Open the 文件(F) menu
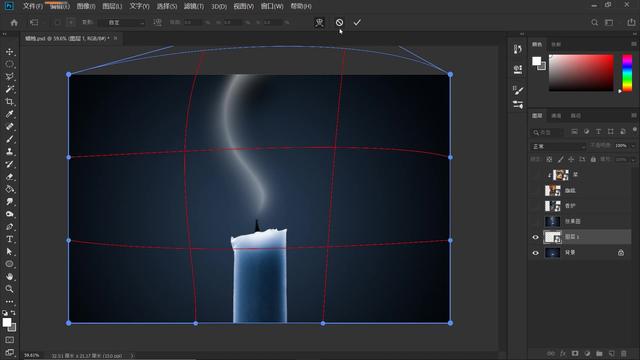 (33, 6)
